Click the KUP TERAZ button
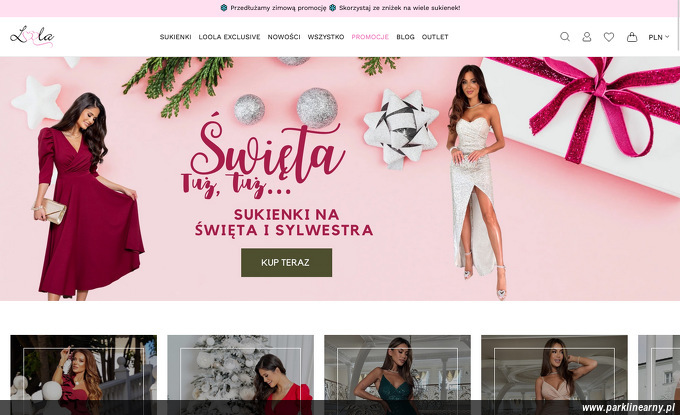The width and height of the screenshot is (680, 415). pos(286,262)
